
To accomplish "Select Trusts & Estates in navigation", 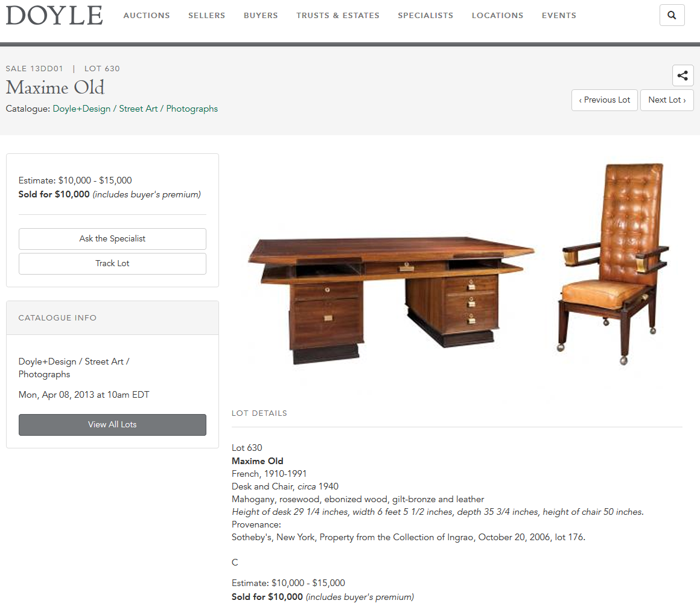I will pyautogui.click(x=338, y=15).
